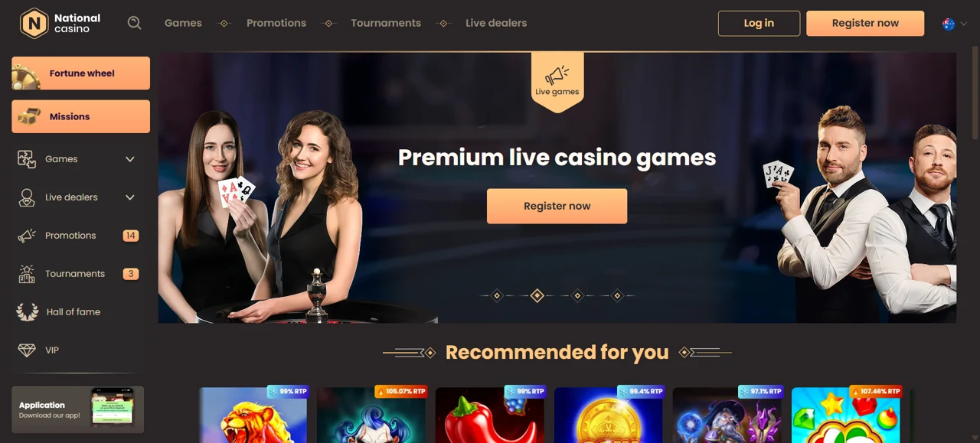Viewport: 980px width, 443px height.
Task: Click the banner Register now button
Action: pyautogui.click(x=557, y=206)
